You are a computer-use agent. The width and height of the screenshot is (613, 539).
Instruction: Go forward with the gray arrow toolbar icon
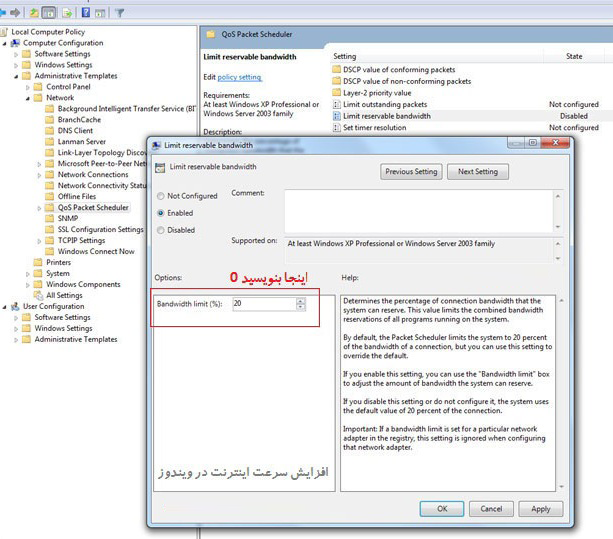pyautogui.click(x=15, y=13)
